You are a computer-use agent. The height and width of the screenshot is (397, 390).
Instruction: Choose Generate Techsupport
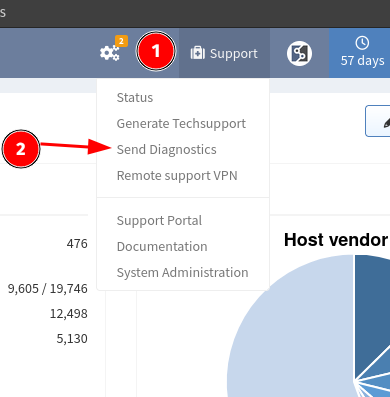pyautogui.click(x=181, y=124)
